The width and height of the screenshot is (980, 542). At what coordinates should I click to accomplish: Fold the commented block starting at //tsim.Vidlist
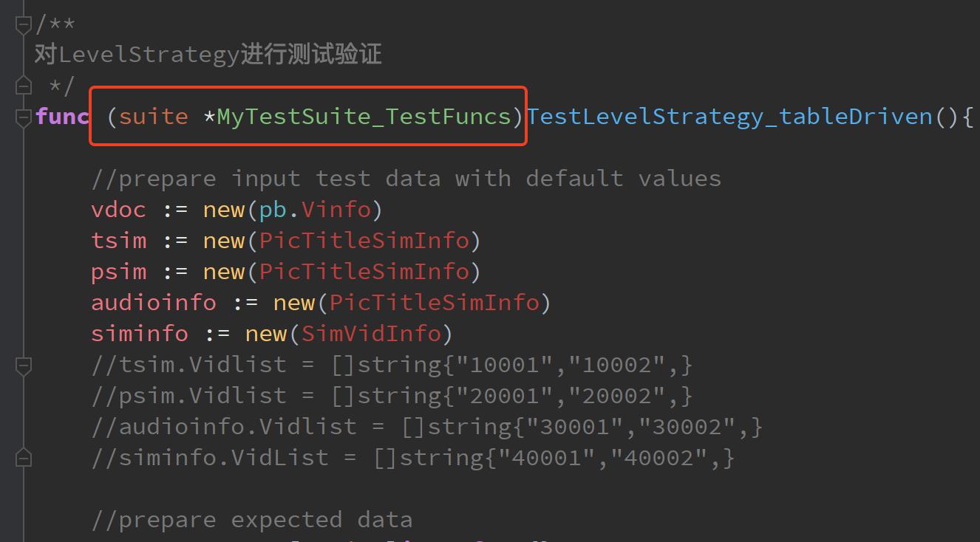tap(24, 365)
